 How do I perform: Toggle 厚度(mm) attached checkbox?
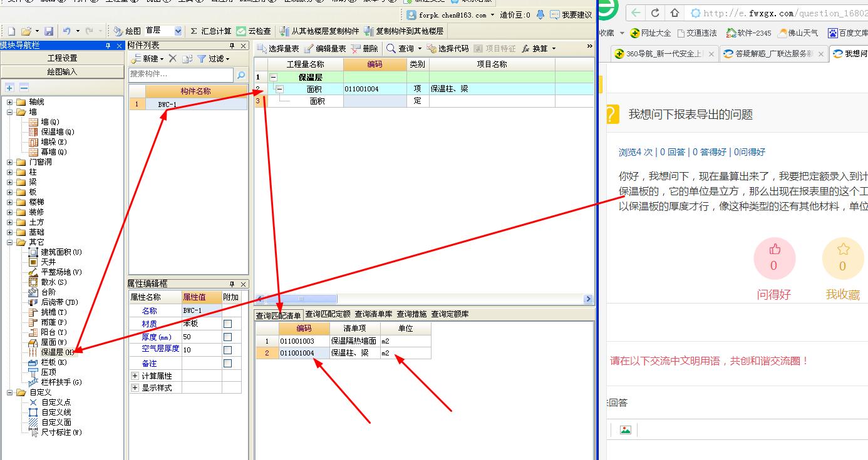click(x=227, y=337)
